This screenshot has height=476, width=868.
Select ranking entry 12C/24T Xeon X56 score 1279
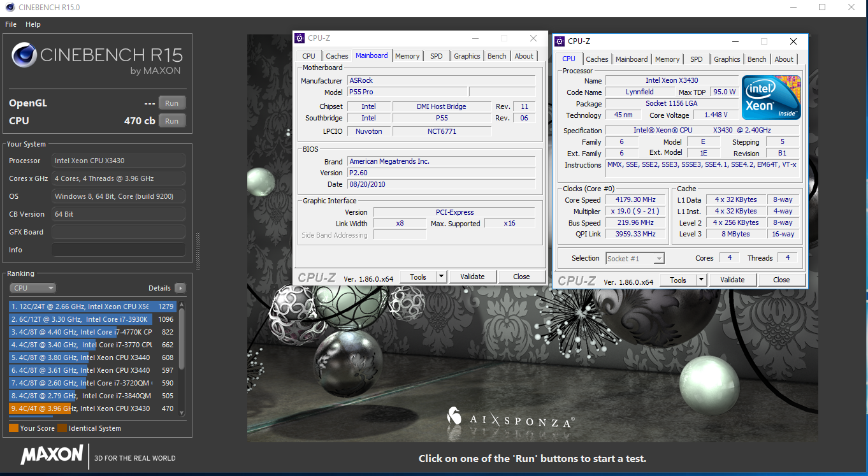[x=92, y=307]
